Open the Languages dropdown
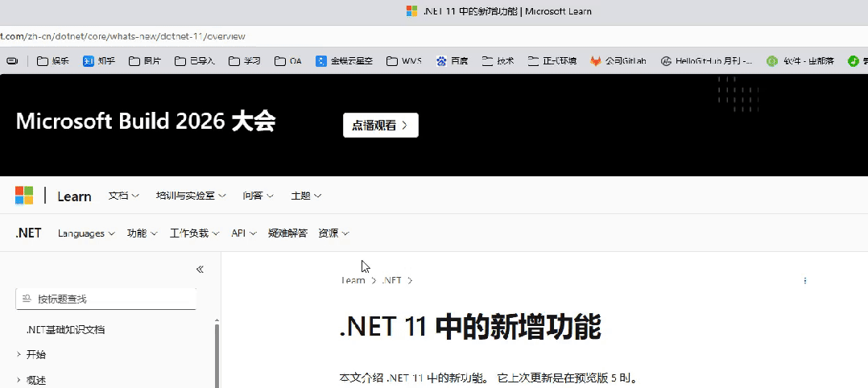 (x=86, y=233)
